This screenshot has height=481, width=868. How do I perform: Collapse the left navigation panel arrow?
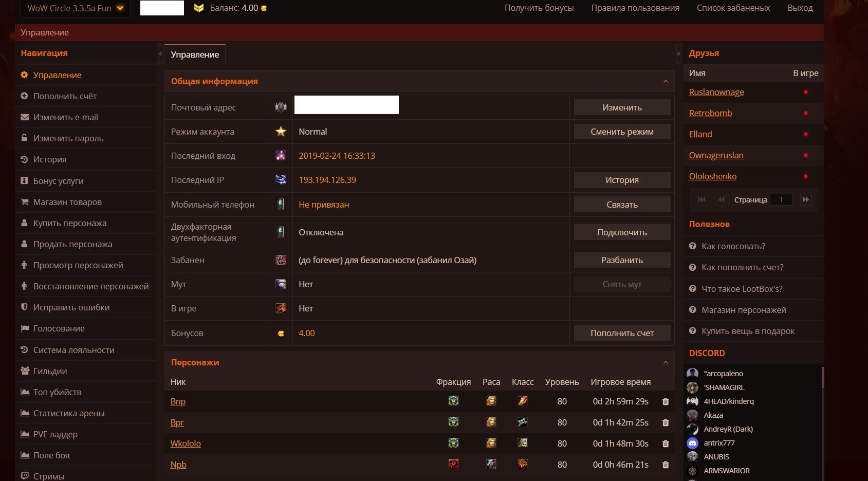(160, 53)
